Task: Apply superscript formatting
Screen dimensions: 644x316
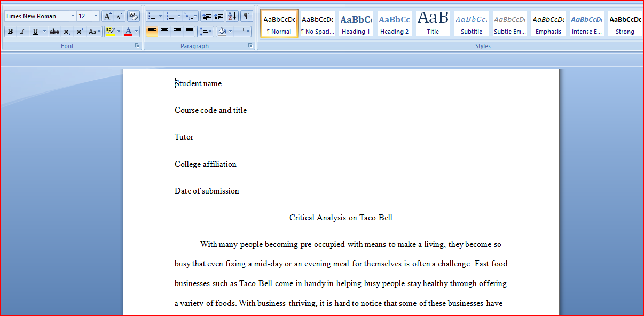Action: 80,32
